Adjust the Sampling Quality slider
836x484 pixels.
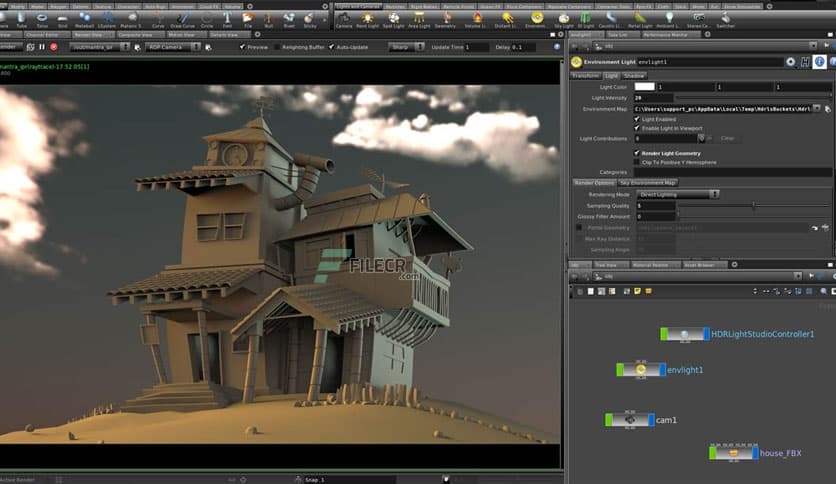tap(753, 205)
